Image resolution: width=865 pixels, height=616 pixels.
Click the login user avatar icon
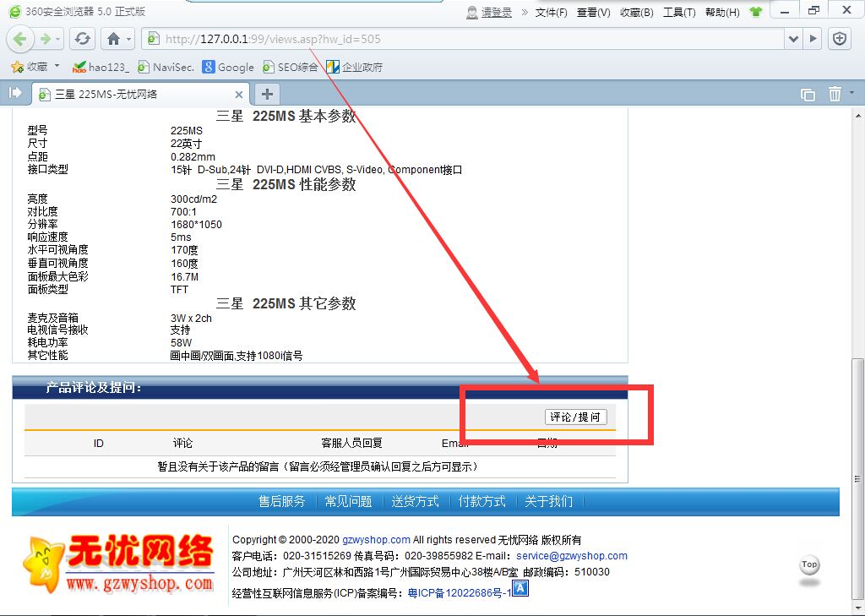[472, 12]
